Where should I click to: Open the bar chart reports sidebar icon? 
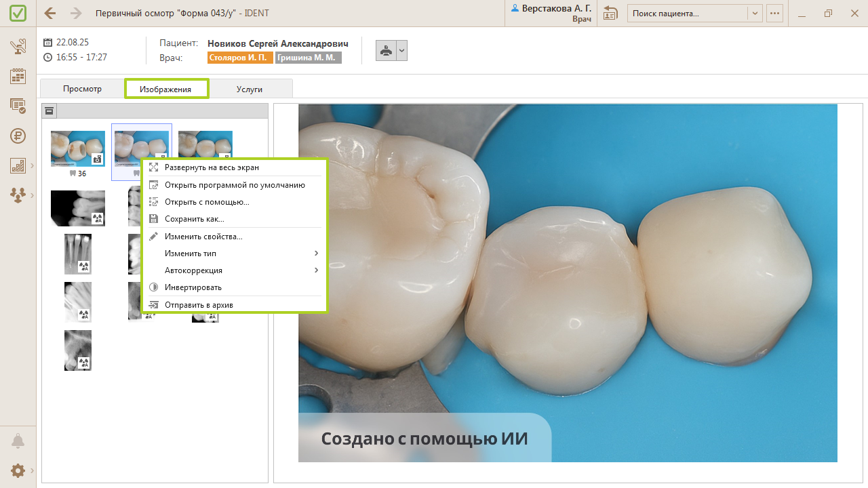(18, 165)
